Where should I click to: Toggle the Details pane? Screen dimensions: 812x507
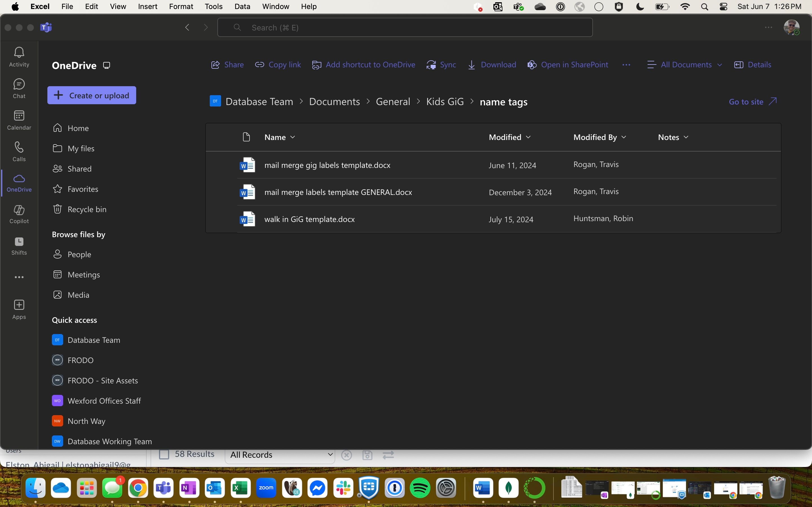tap(752, 65)
